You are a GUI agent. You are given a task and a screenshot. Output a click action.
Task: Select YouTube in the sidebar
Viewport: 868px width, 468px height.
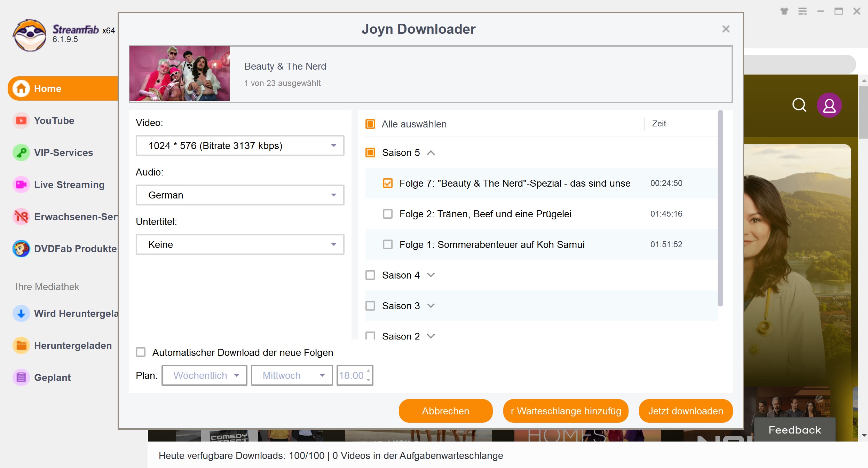[54, 120]
